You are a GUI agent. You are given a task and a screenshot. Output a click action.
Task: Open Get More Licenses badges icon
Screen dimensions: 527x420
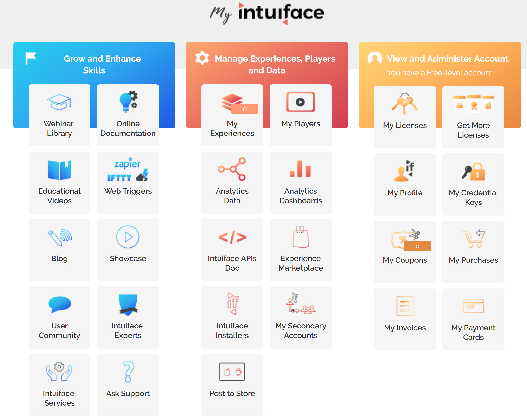coord(474,104)
